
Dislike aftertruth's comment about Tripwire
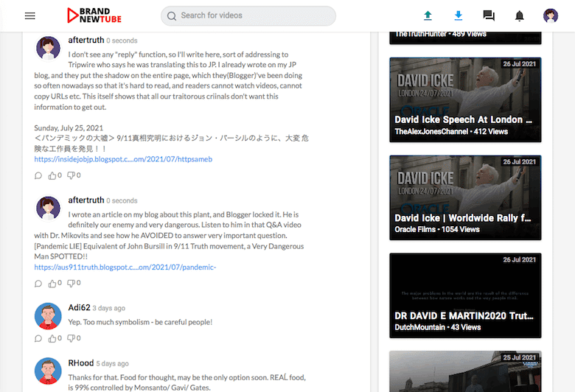tap(72, 175)
